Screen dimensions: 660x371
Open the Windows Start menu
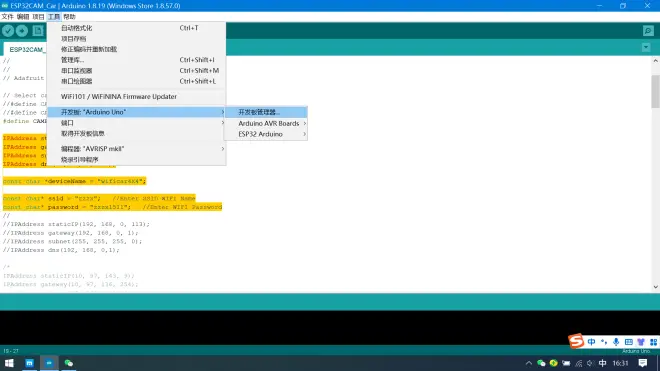[x=9, y=363]
